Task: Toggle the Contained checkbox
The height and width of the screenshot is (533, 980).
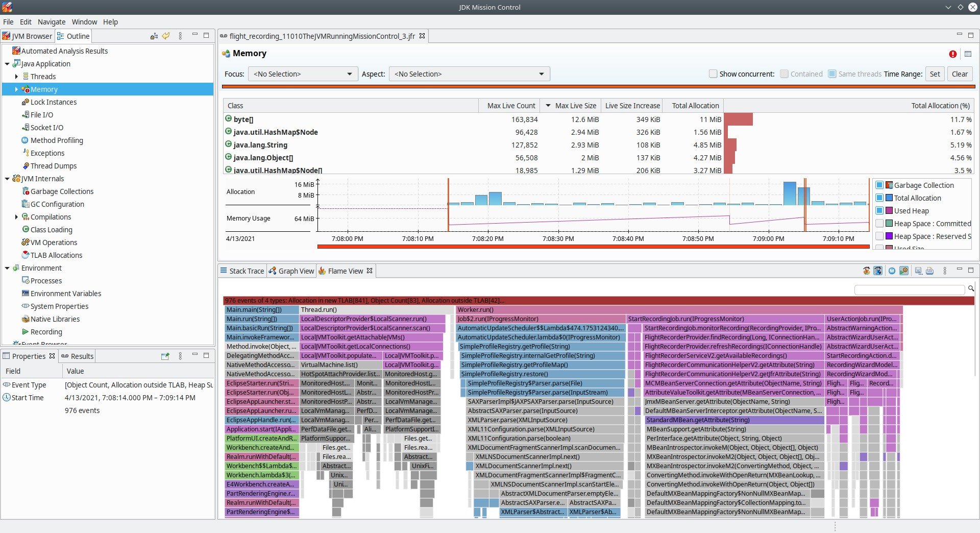Action: click(785, 74)
